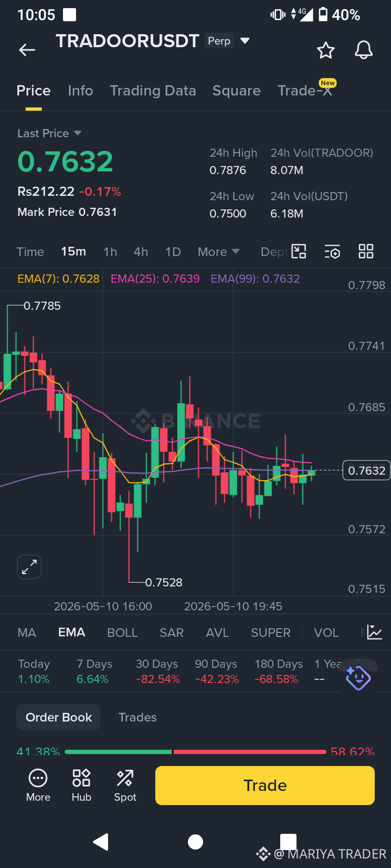This screenshot has height=868, width=391.
Task: Open the indicator chart icon beside VOL
Action: [x=375, y=632]
